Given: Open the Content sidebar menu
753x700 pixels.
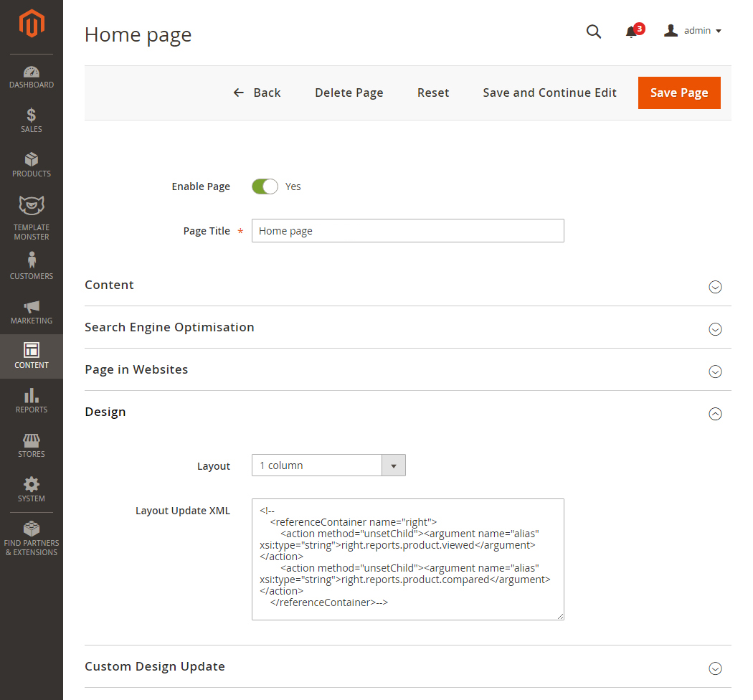Looking at the screenshot, I should point(32,356).
